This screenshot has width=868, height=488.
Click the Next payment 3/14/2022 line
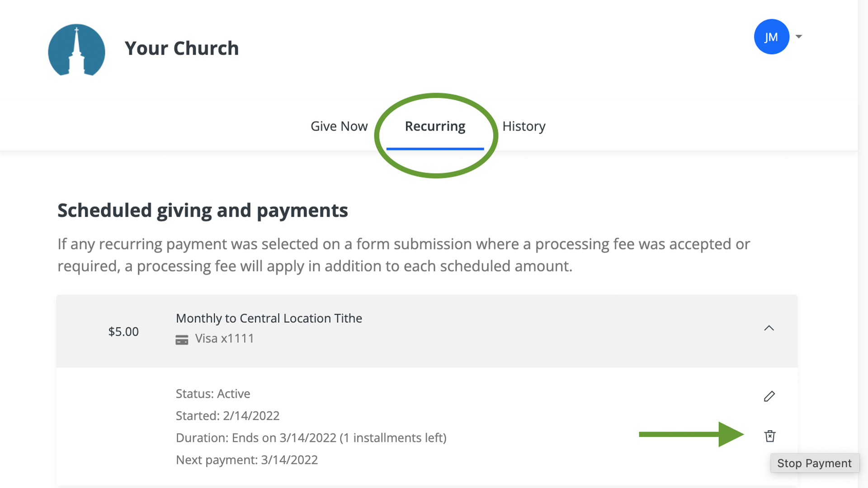pyautogui.click(x=247, y=460)
